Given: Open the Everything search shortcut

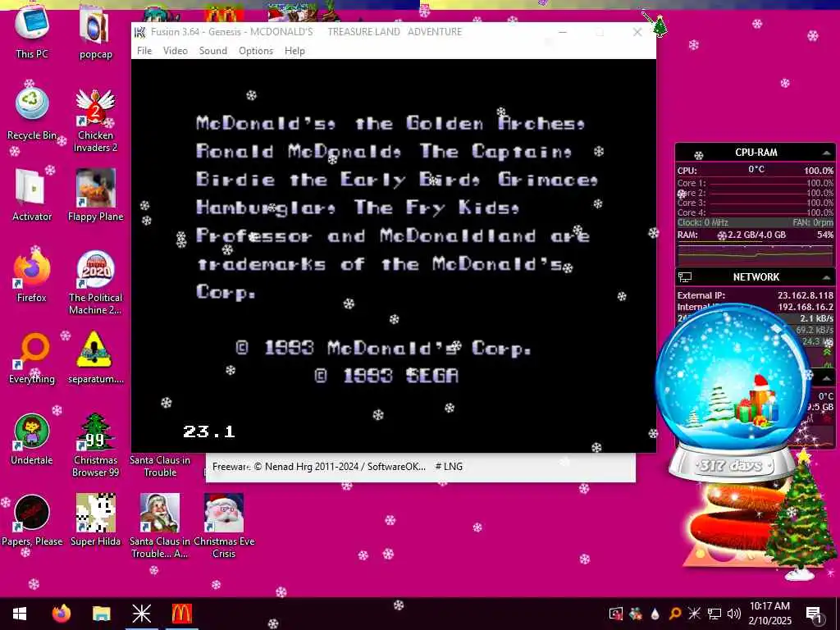Looking at the screenshot, I should click(32, 358).
